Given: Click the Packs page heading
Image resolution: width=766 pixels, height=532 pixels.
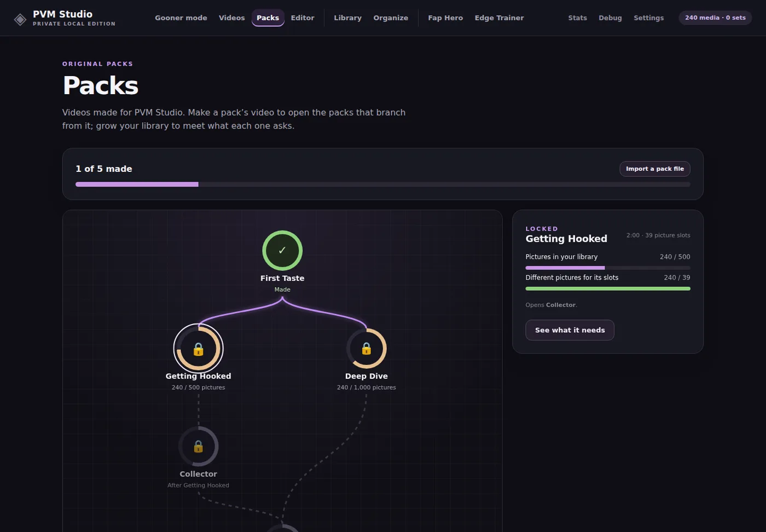Looking at the screenshot, I should click(101, 85).
